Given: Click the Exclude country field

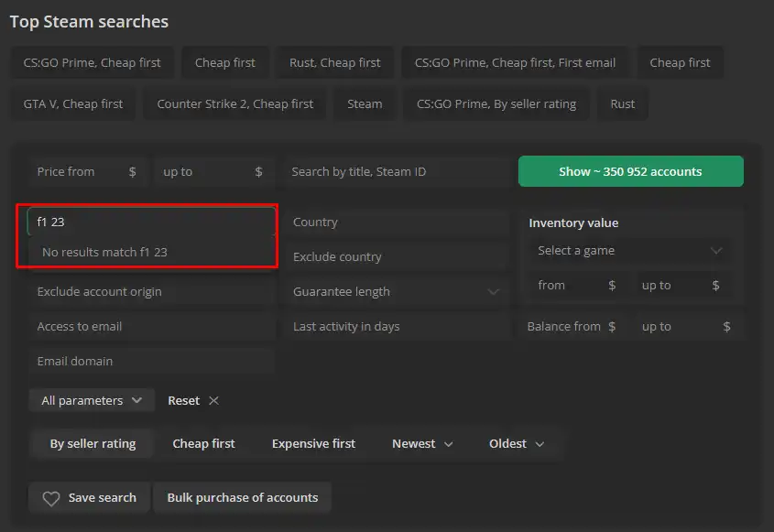Looking at the screenshot, I should (397, 257).
